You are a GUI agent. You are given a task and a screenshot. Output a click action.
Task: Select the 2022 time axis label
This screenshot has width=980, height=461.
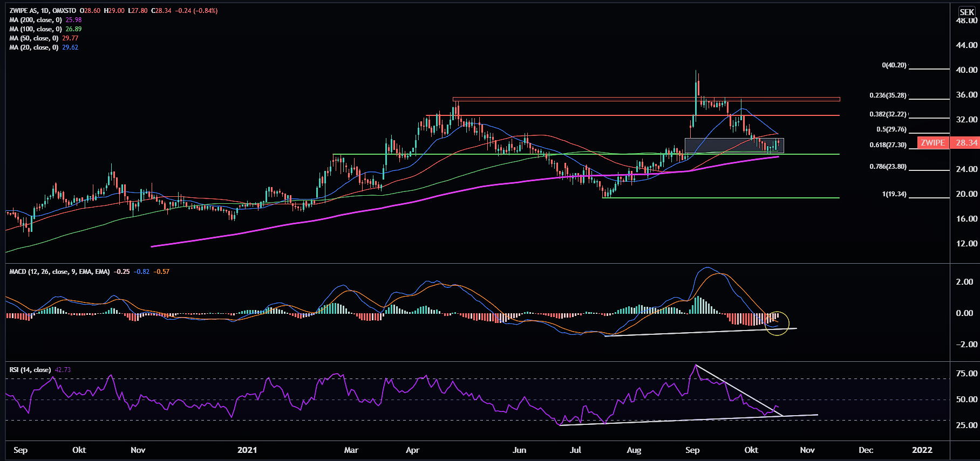click(922, 450)
